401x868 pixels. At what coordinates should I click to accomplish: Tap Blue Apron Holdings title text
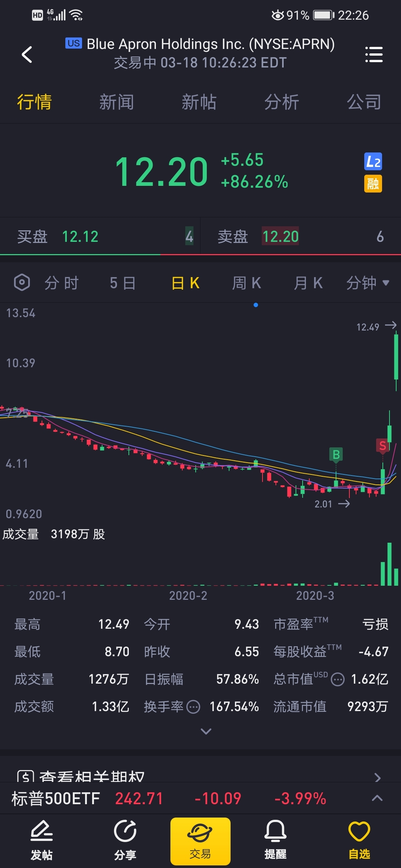click(211, 44)
